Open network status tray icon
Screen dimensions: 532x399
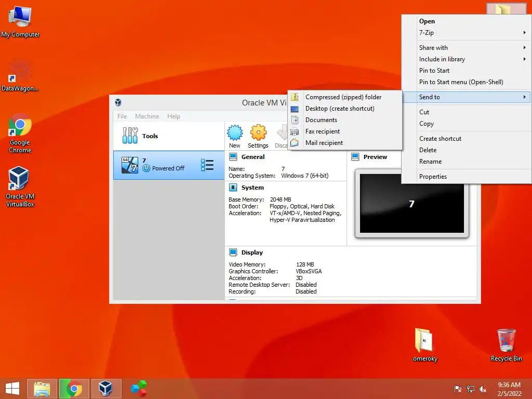[471, 389]
